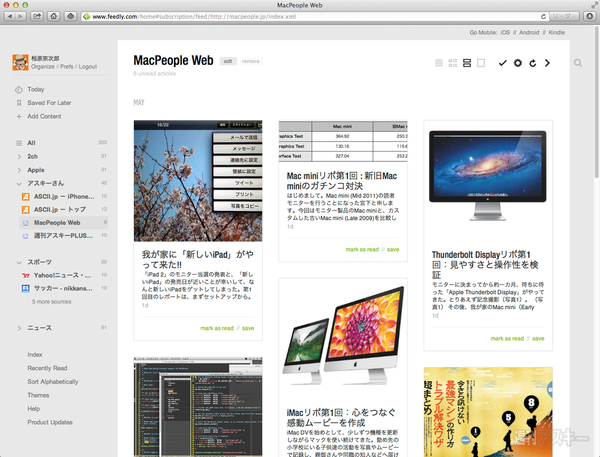
Task: Select the full articles view icon
Action: 480,63
